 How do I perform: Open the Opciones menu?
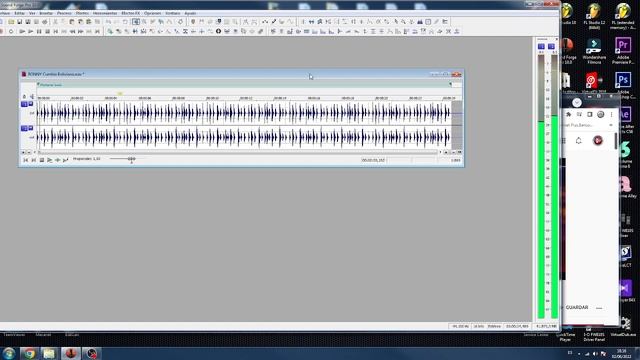[153, 13]
